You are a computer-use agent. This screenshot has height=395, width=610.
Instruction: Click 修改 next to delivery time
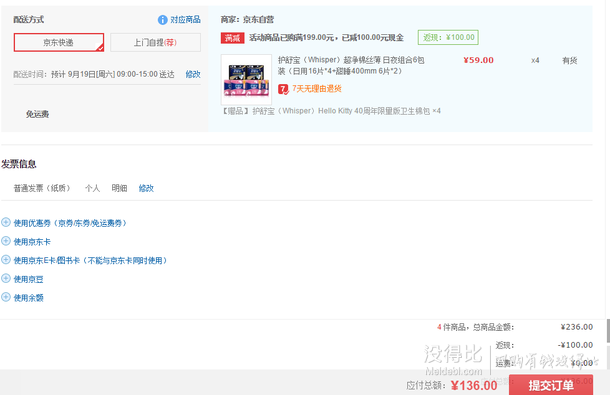[x=193, y=74]
